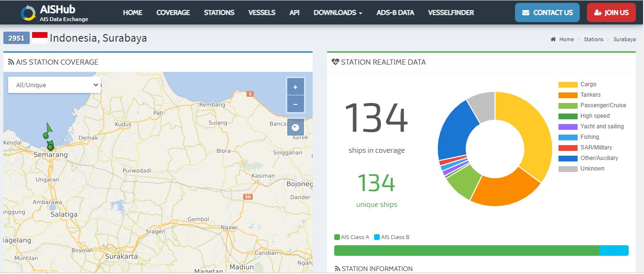
Task: Open the All/Unique dropdown on map
Action: [x=55, y=85]
